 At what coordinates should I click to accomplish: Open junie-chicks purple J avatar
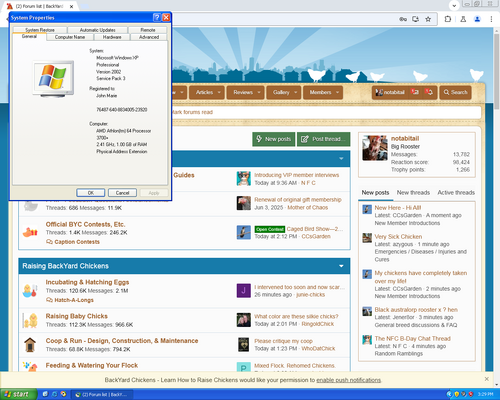point(243,290)
